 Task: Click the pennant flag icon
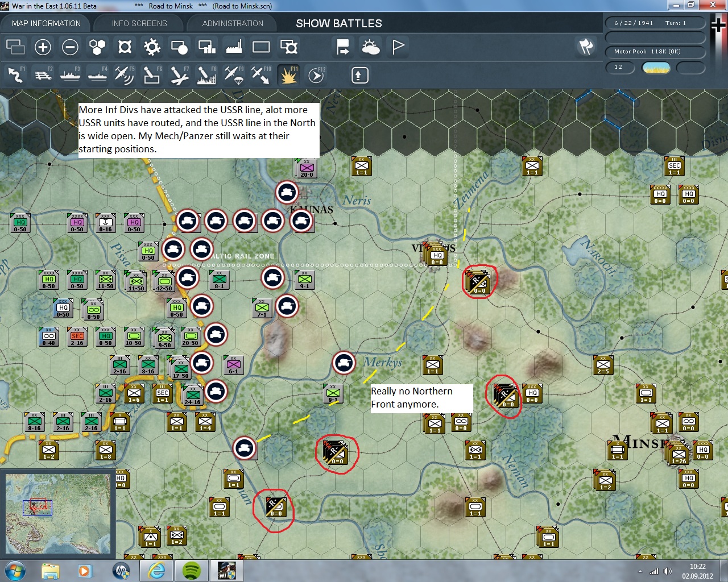[x=398, y=47]
